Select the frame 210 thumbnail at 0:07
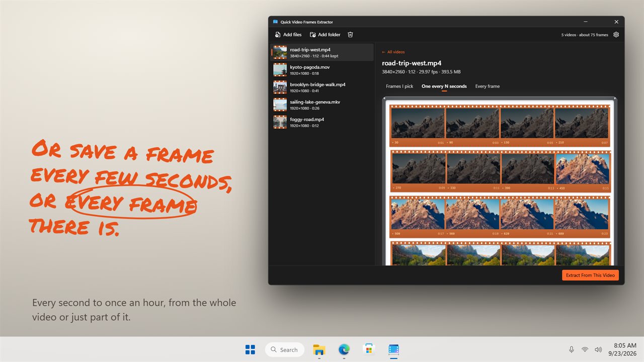This screenshot has height=362, width=644. 582,124
